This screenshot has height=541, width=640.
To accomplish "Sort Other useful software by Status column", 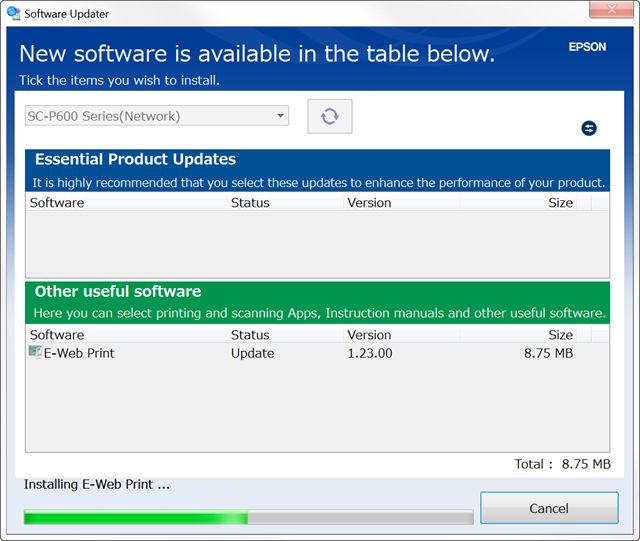I will [285, 335].
